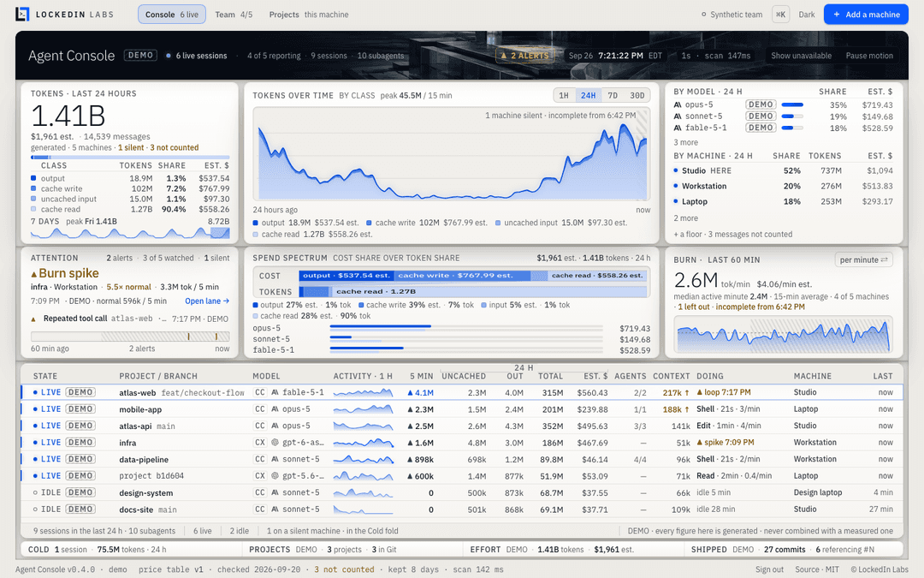Open the Source · MIT link
This screenshot has height=578, width=924.
[x=817, y=569]
